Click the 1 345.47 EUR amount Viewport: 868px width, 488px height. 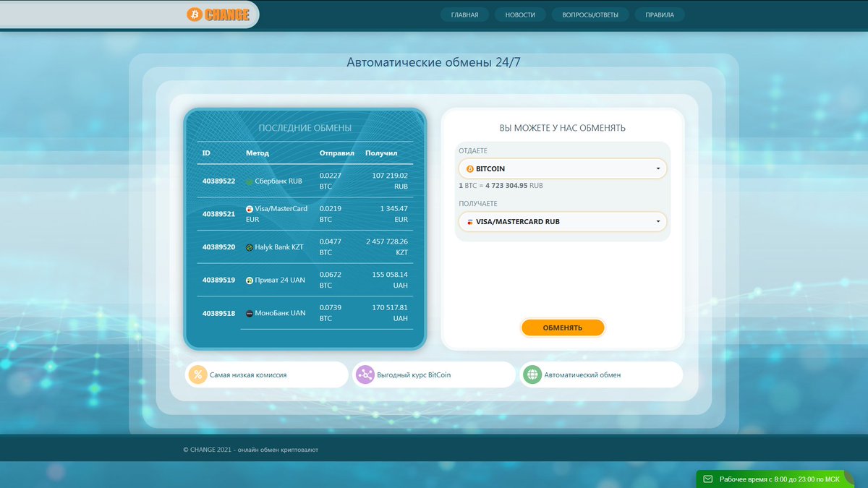click(393, 214)
